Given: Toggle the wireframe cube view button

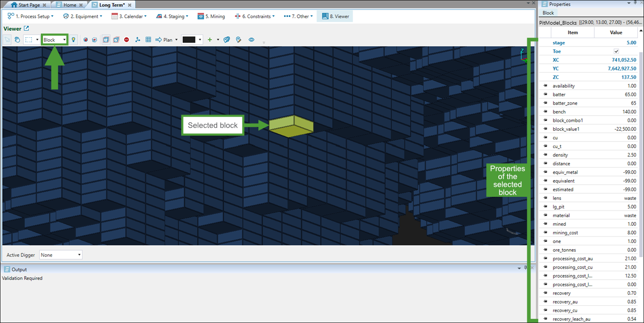Looking at the screenshot, I should [116, 40].
